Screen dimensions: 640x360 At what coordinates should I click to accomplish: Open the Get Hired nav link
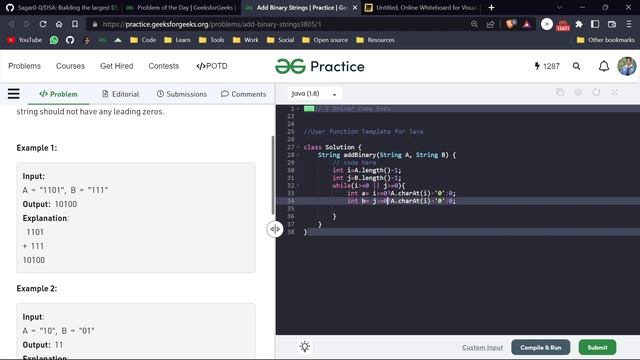click(117, 66)
